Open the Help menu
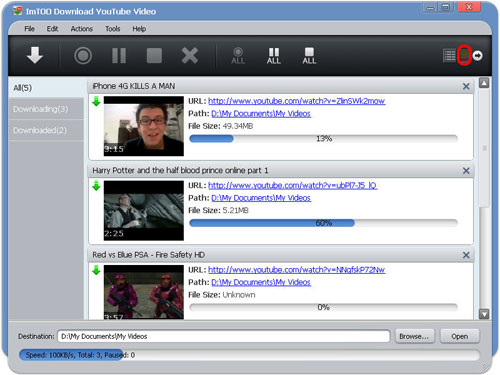 point(139,29)
